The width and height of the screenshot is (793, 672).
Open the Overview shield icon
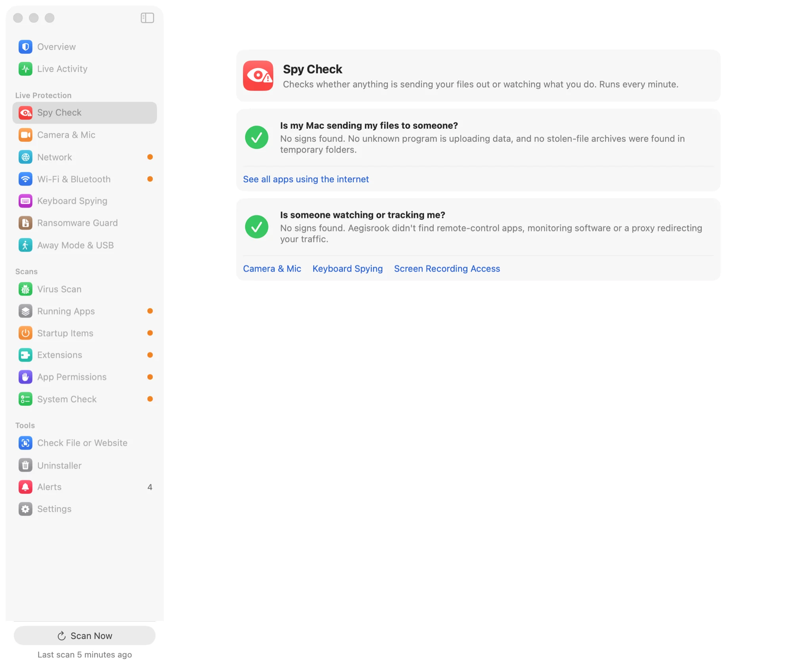coord(25,47)
